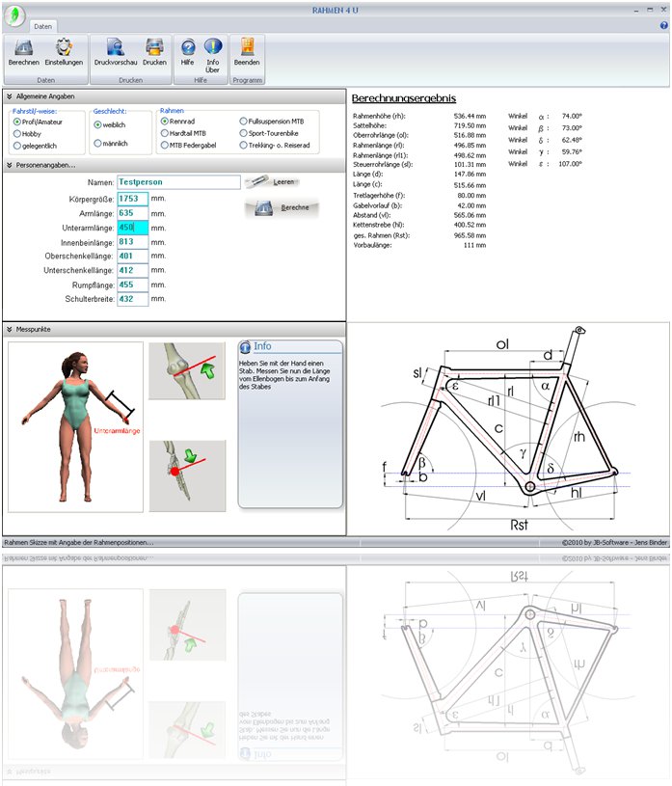Click the Berechnen calculator icon
672x786 pixels.
pos(23,46)
